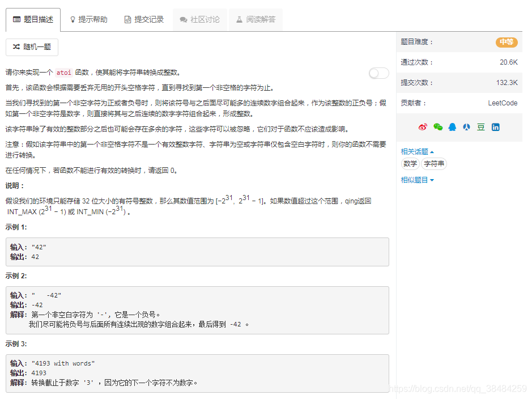Click the "4193 with words" input line
Screen dimensions: 532x399
tap(53, 364)
